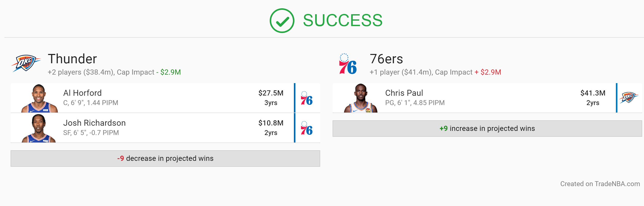The image size is (644, 206).
Task: Select Al Horford's player headshot
Action: pyautogui.click(x=39, y=98)
